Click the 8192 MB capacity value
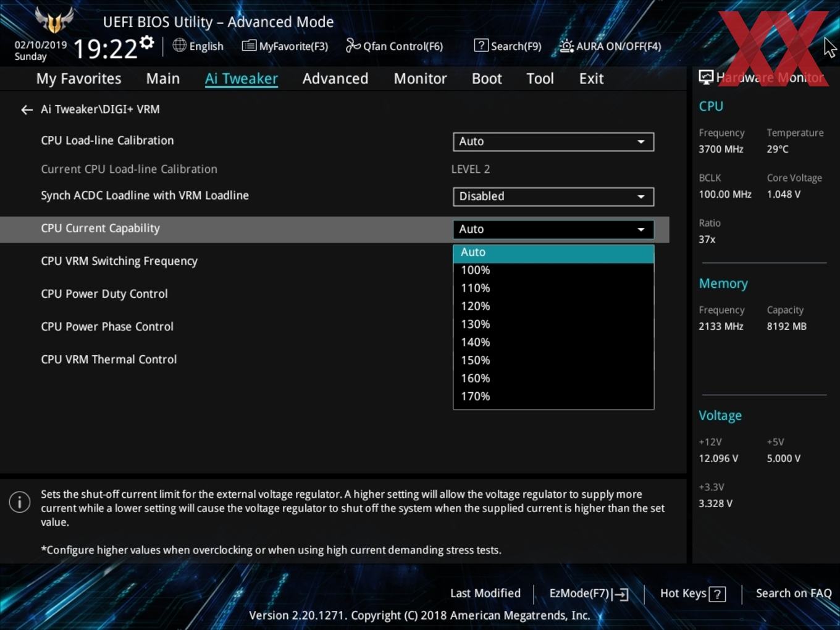Viewport: 840px width, 630px height. (786, 326)
